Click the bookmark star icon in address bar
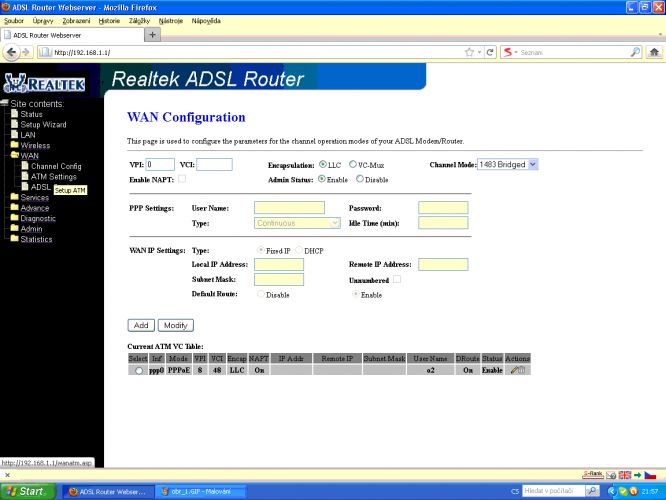 469,52
